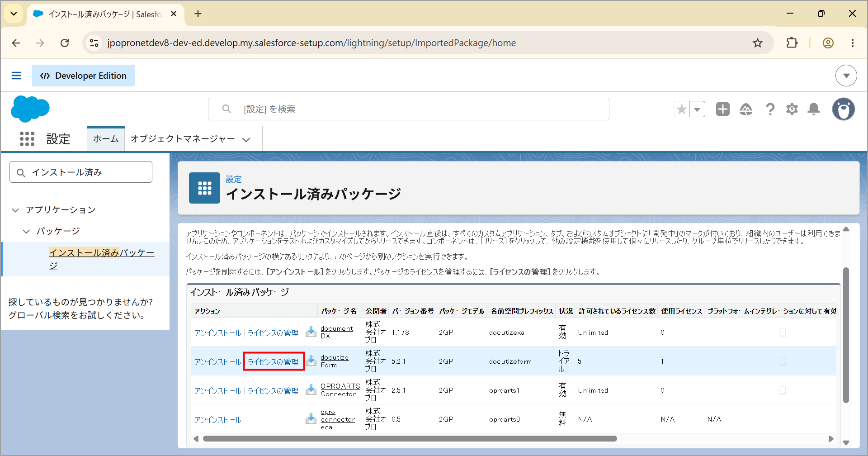Open the Salesforce navigation hamburger menu
Viewport: 868px width, 456px height.
coord(16,76)
